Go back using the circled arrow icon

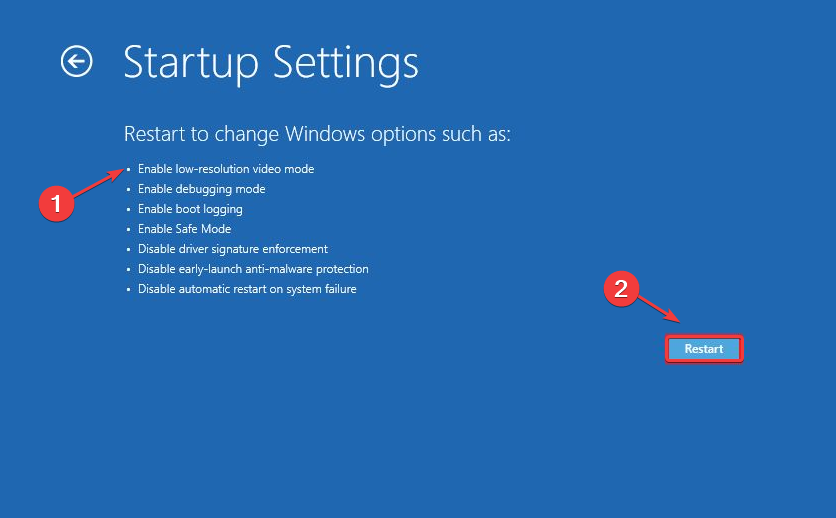point(76,62)
